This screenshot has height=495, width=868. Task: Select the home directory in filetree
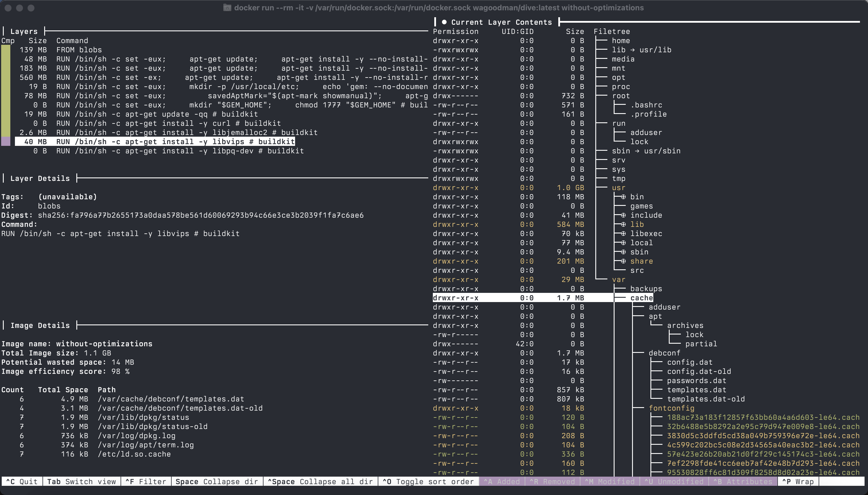pos(621,40)
